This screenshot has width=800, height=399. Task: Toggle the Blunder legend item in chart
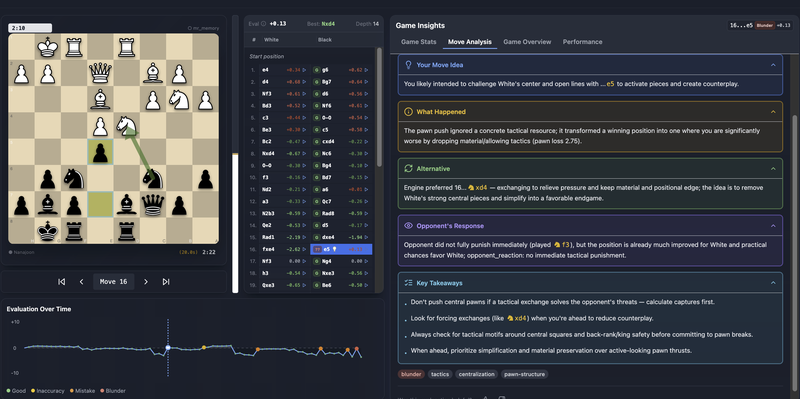113,391
